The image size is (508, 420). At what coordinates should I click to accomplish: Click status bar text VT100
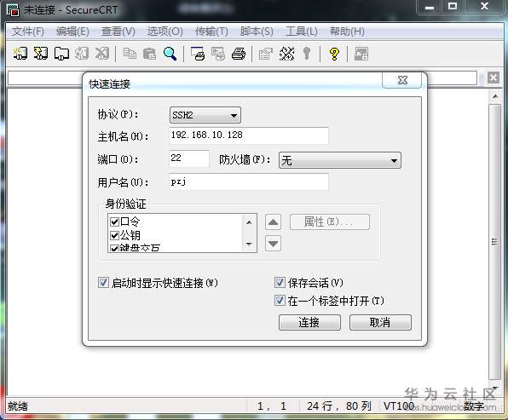tap(399, 406)
